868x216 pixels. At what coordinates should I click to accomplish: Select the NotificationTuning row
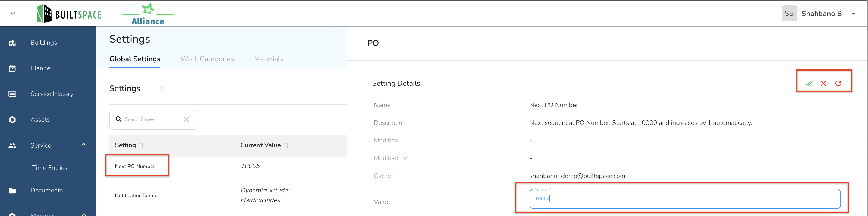pyautogui.click(x=228, y=195)
